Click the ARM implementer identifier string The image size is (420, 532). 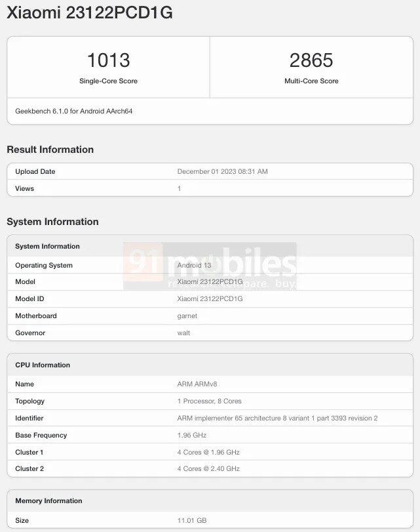pyautogui.click(x=277, y=419)
